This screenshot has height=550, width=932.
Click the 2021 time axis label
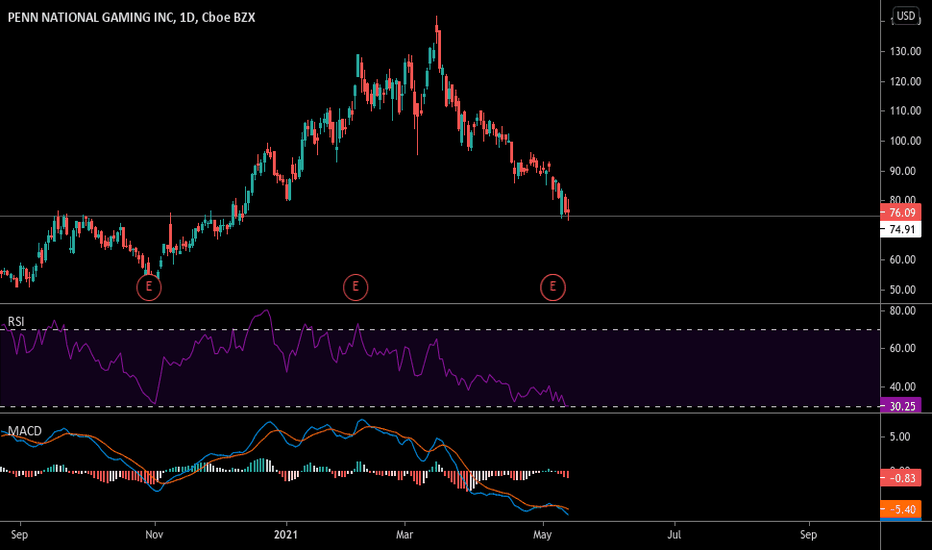(x=285, y=535)
